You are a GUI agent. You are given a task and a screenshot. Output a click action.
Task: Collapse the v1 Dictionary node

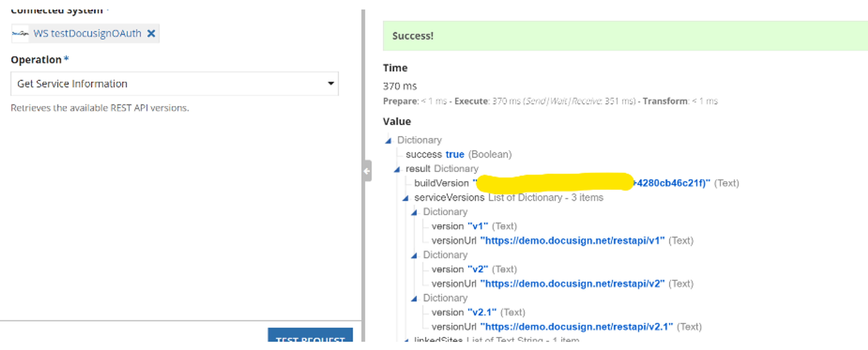414,212
